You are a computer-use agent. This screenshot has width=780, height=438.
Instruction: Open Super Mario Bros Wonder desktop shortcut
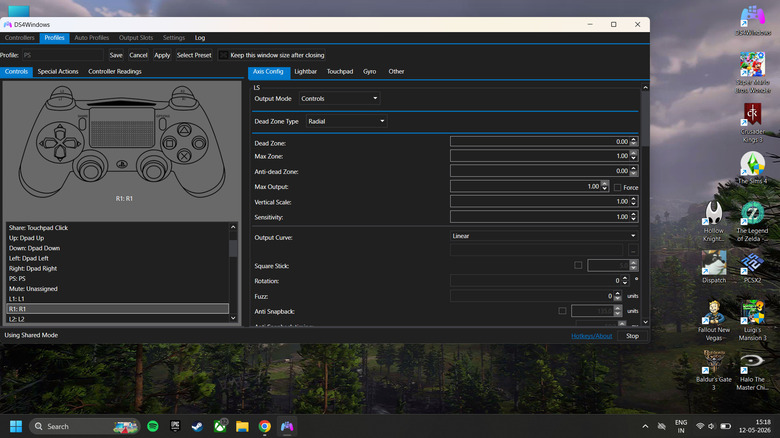pos(753,72)
